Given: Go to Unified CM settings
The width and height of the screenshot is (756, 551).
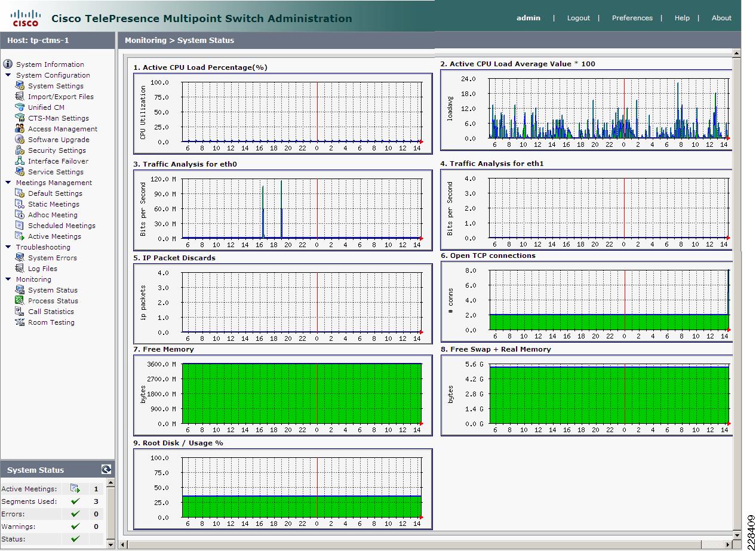Looking at the screenshot, I should click(x=46, y=107).
